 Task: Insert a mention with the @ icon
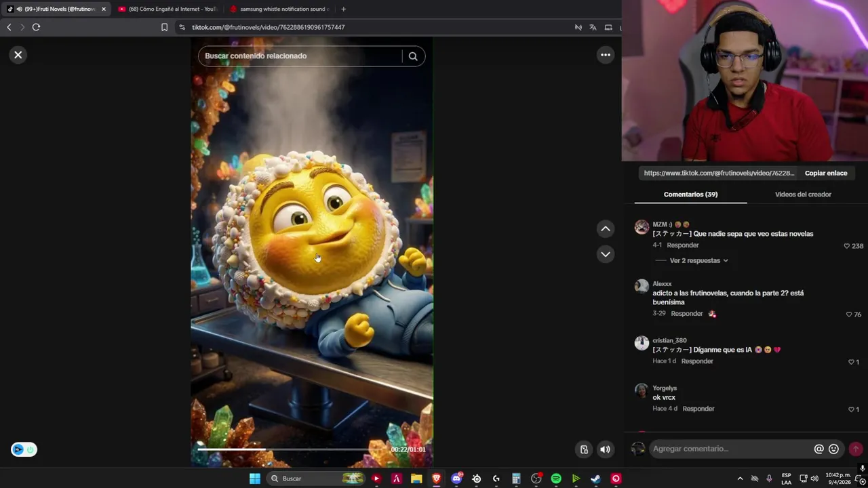819,449
